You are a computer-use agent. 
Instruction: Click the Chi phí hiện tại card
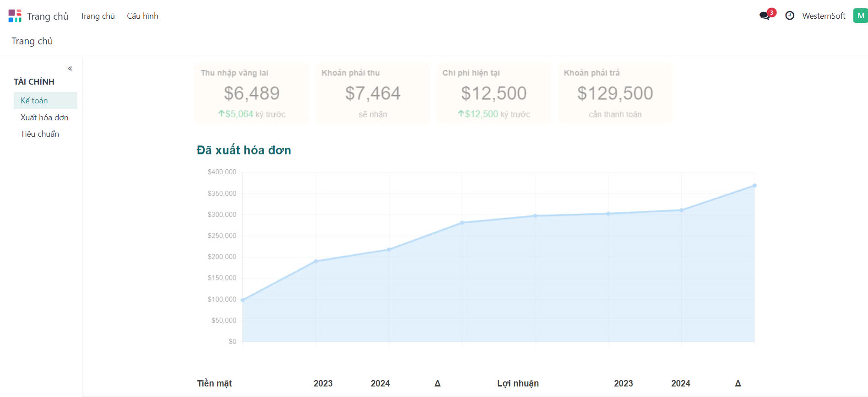coord(494,93)
